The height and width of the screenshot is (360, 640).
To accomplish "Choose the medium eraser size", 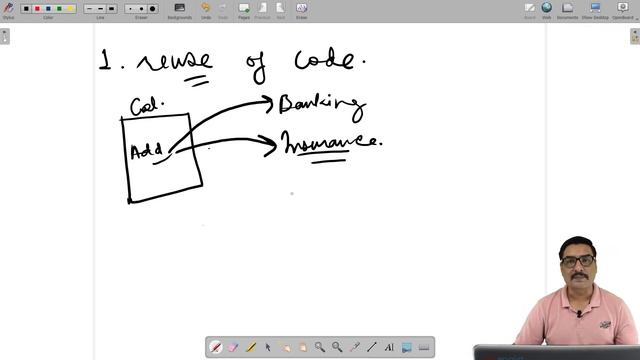I will [x=141, y=9].
